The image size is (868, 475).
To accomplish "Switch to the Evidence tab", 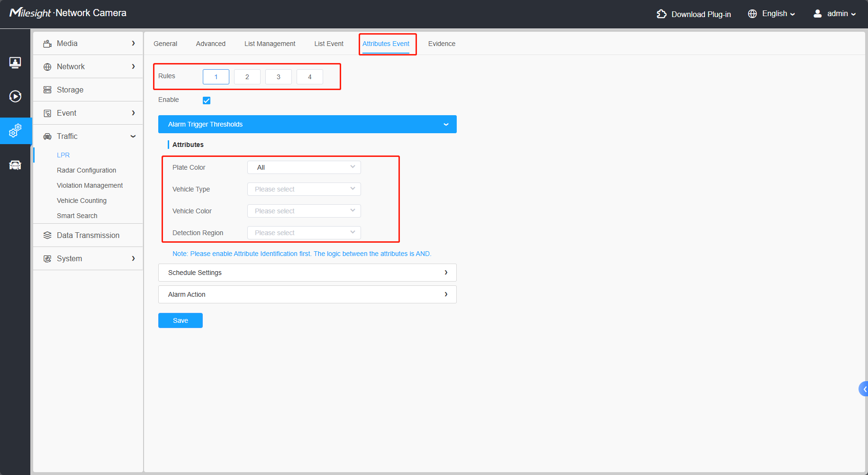I will [x=442, y=44].
